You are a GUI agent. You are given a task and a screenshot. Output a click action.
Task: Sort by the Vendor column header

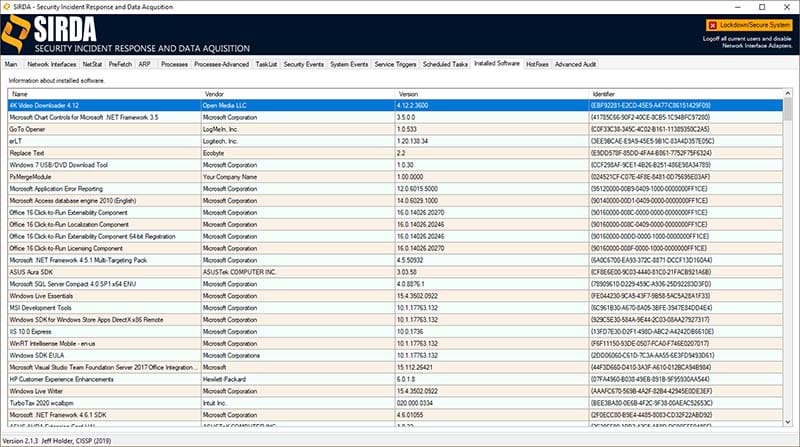(x=298, y=94)
